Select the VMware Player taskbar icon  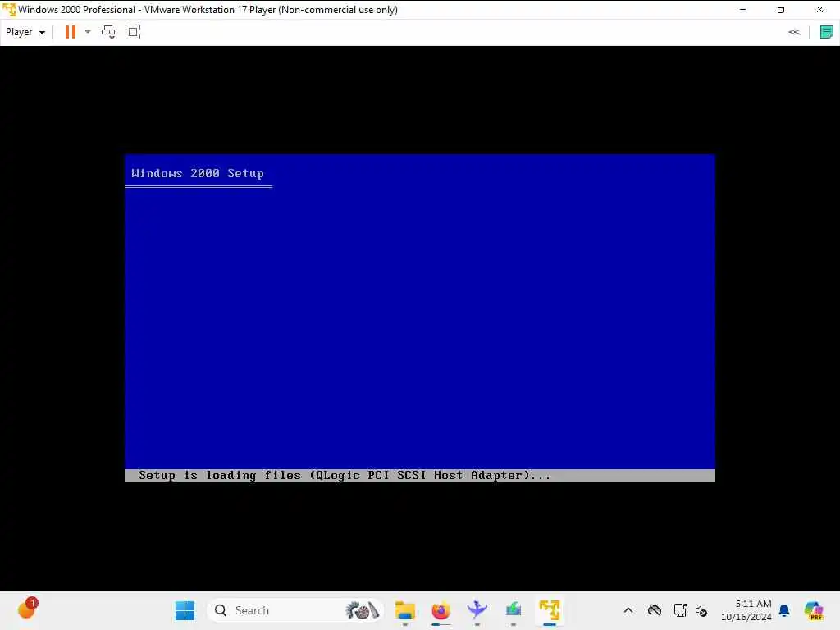pyautogui.click(x=550, y=610)
